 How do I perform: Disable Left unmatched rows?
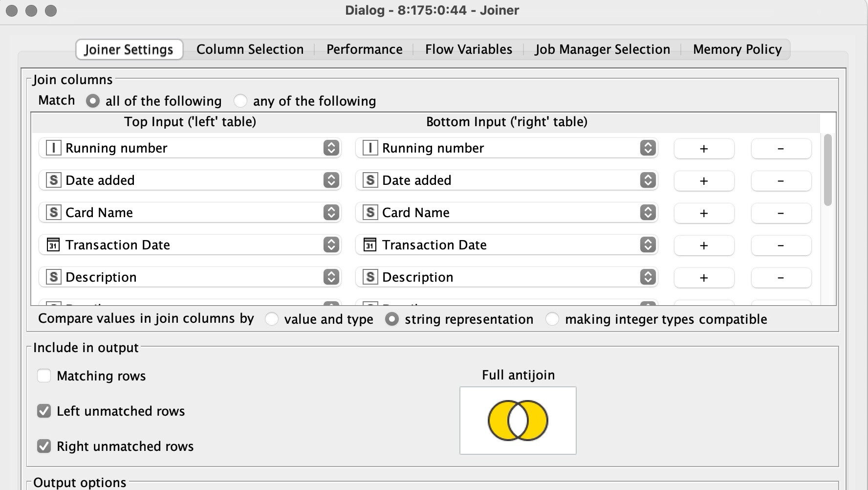44,411
